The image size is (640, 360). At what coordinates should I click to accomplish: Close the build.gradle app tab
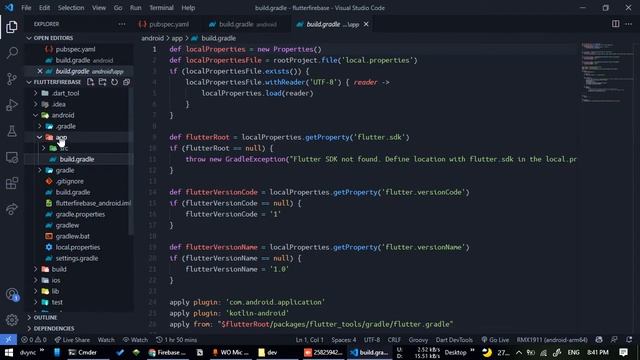pyautogui.click(x=366, y=24)
